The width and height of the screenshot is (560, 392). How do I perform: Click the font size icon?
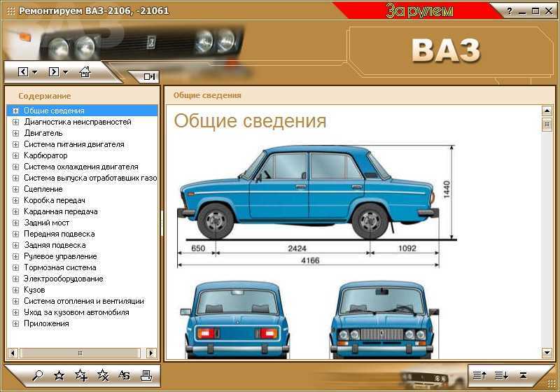(125, 376)
